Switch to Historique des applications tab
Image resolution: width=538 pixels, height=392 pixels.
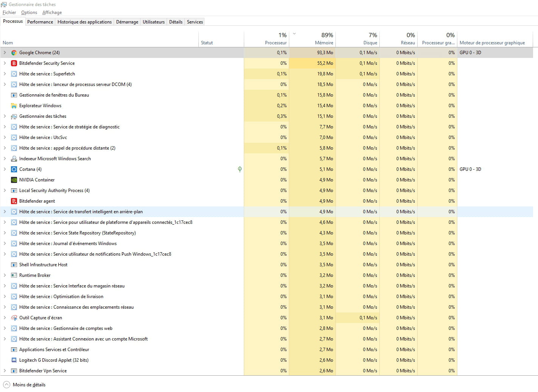tap(84, 22)
